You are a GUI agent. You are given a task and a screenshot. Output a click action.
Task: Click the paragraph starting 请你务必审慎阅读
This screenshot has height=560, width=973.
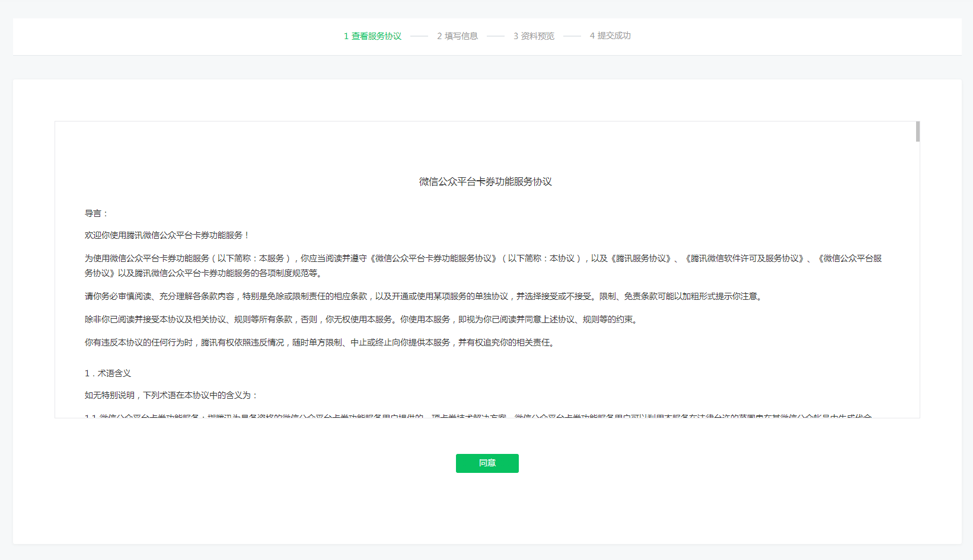[425, 296]
